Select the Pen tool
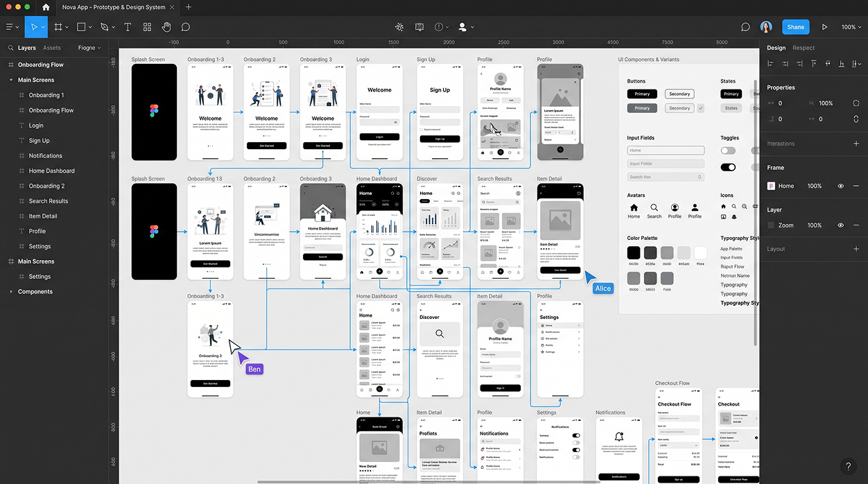Viewport: 868px width, 484px height. pos(104,27)
